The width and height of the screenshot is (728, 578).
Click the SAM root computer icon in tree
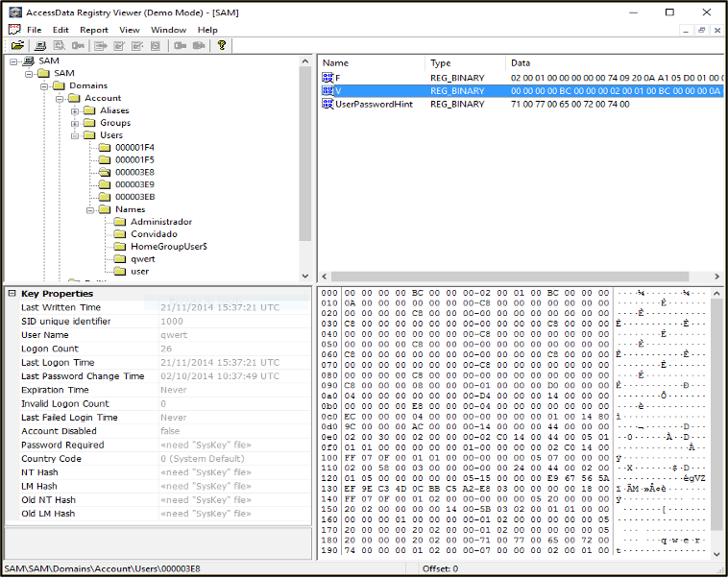point(29,60)
